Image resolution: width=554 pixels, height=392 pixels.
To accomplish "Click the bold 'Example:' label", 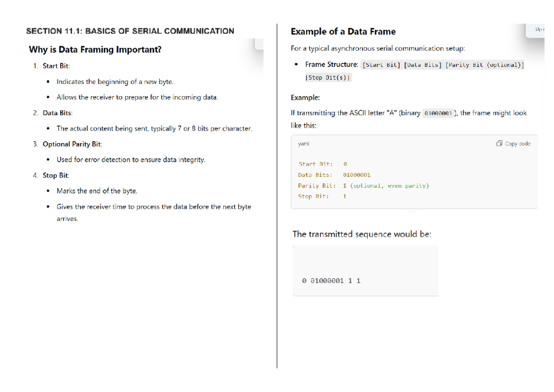I will click(305, 97).
